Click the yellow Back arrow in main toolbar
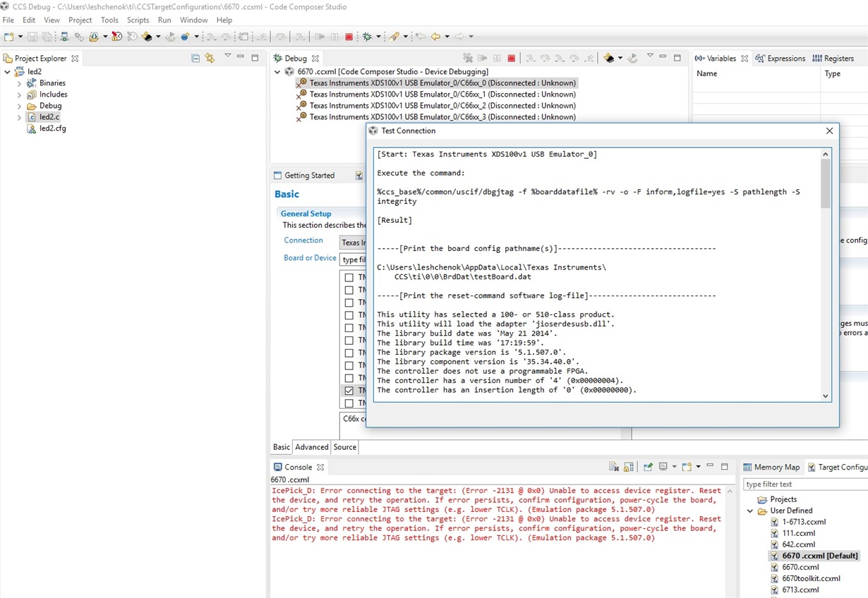 tap(435, 37)
